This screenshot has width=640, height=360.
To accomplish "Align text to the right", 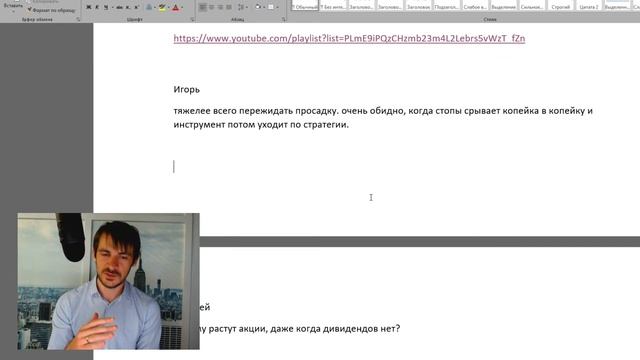I will pos(220,7).
